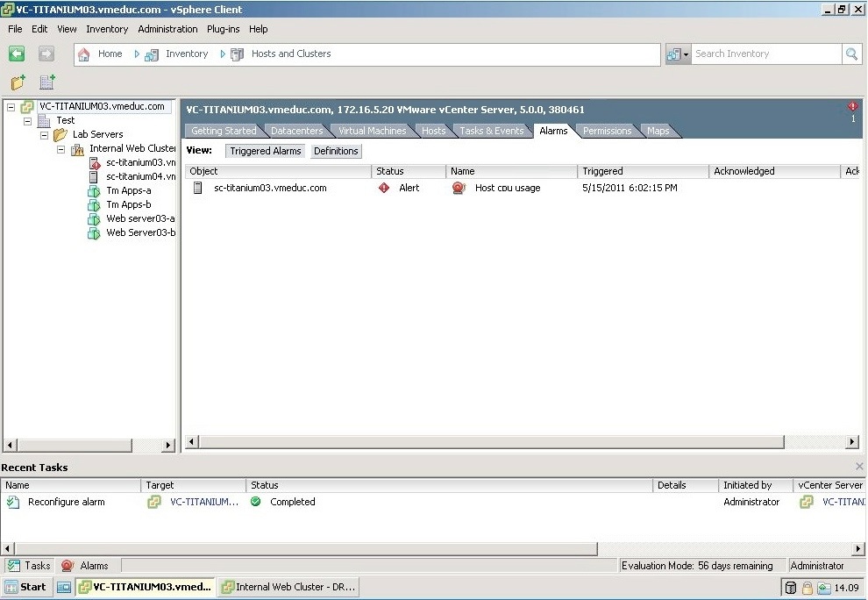Screen dimensions: 868x600
Task: Show the alarm Definitions view
Action: click(336, 151)
